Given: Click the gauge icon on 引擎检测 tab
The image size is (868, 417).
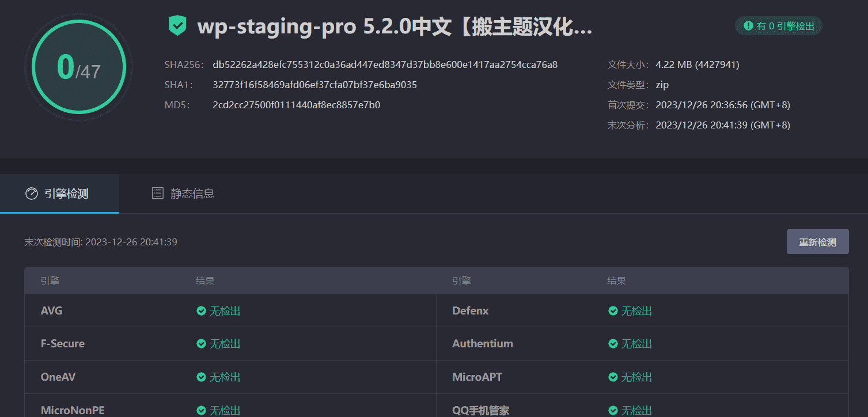Looking at the screenshot, I should (32, 194).
